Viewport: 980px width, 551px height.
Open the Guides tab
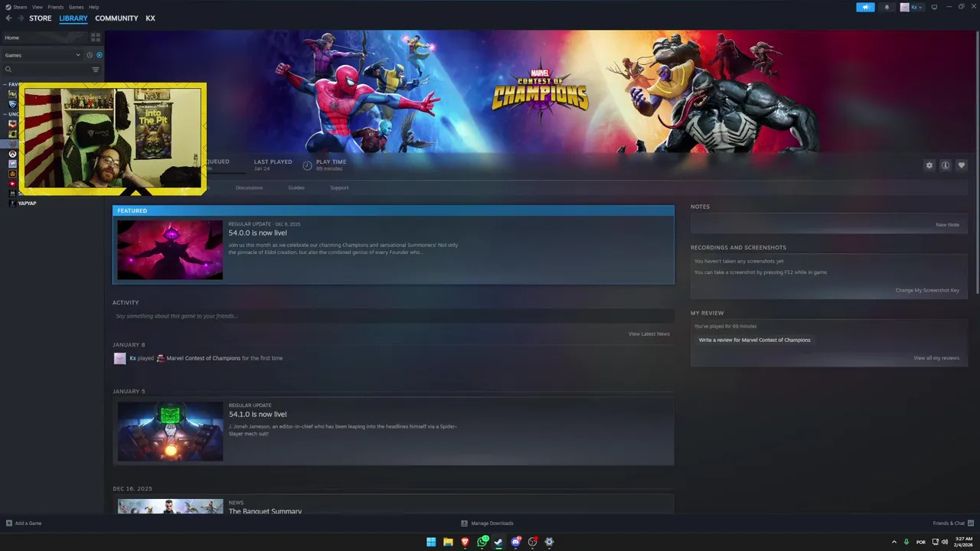(296, 187)
